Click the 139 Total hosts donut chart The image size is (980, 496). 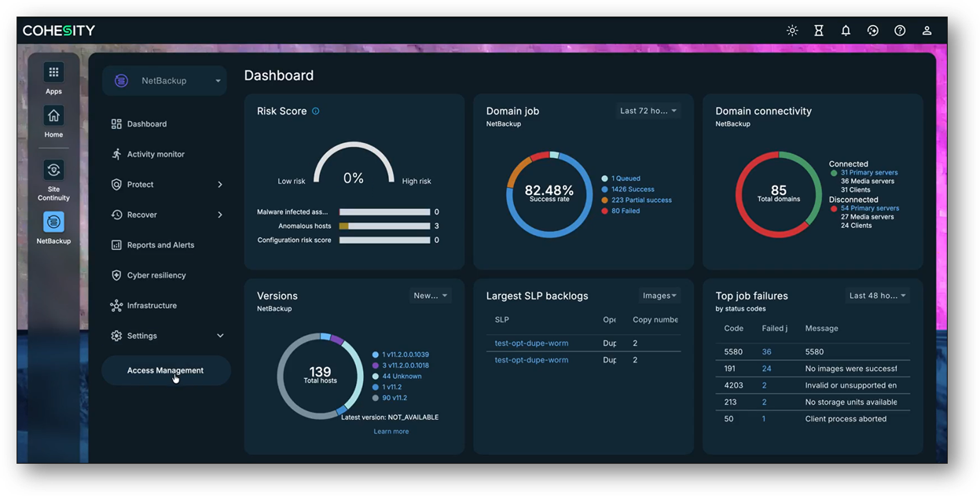[320, 376]
